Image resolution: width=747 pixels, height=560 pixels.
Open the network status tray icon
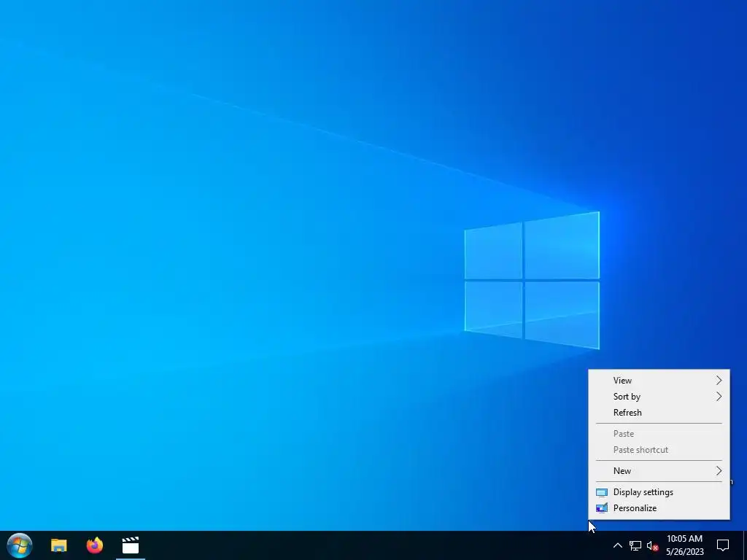tap(635, 545)
